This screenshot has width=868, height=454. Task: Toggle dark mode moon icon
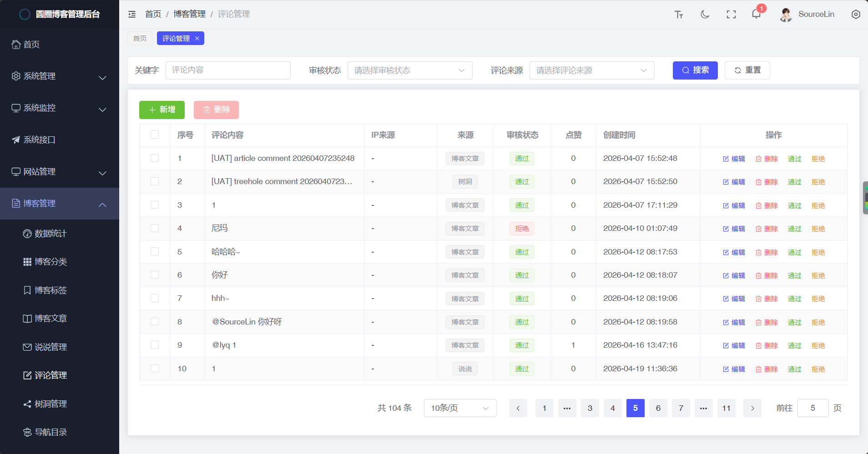(705, 15)
